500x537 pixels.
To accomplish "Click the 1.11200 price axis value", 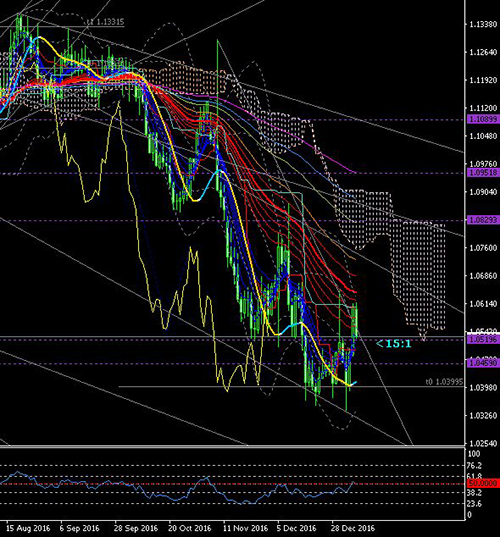I will click(483, 108).
